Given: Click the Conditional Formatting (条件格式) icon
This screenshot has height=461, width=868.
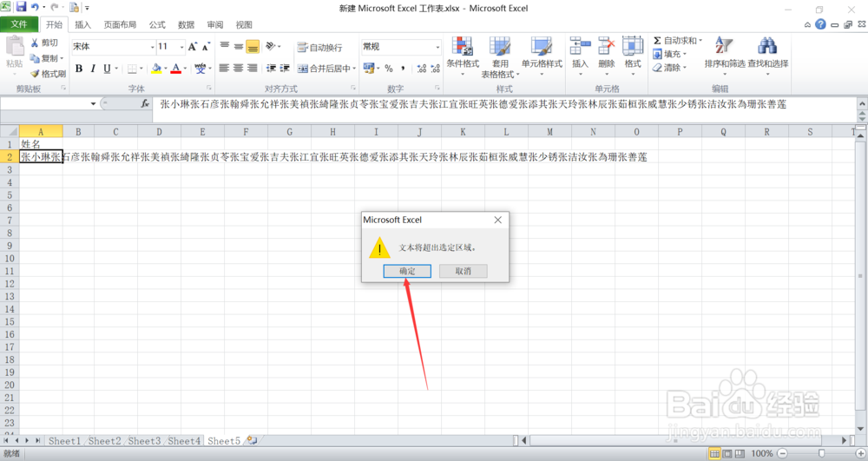Looking at the screenshot, I should (463, 47).
